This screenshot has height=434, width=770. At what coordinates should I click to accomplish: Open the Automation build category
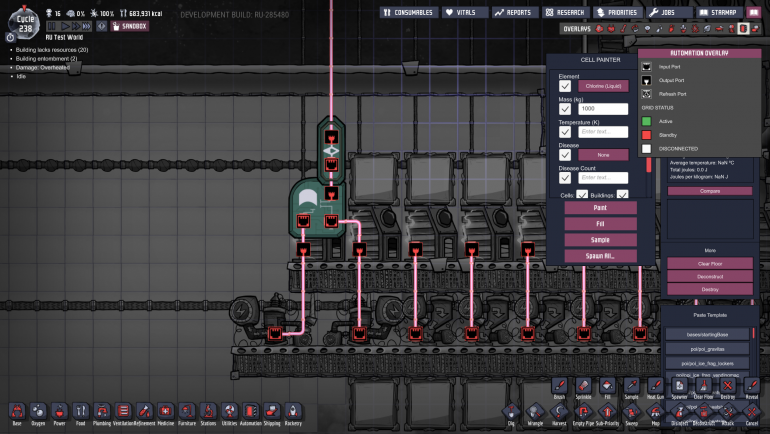[250, 412]
